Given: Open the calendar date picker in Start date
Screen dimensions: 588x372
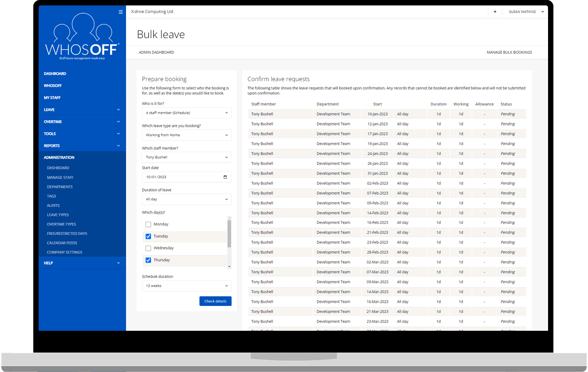Looking at the screenshot, I should tap(225, 176).
